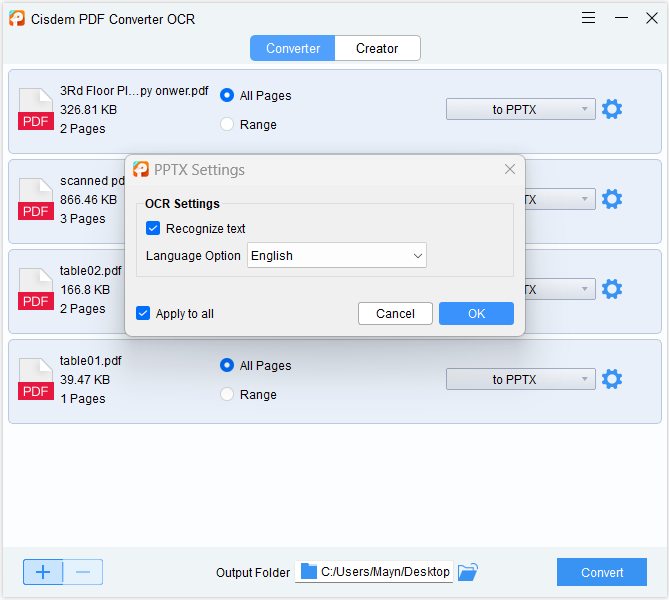Close the PPTX Settings dialog

point(510,170)
